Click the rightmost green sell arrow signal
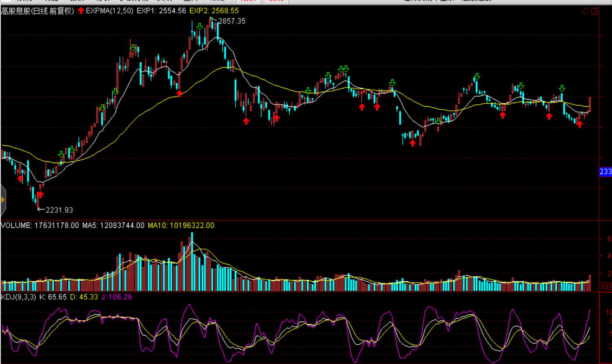This screenshot has height=364, width=612. [x=562, y=88]
